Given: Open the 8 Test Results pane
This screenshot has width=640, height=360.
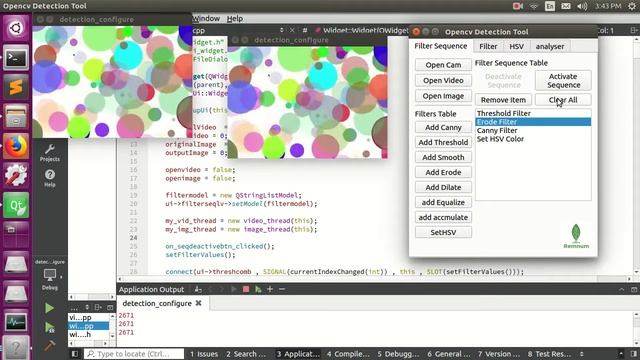Looking at the screenshot, I should (549, 353).
